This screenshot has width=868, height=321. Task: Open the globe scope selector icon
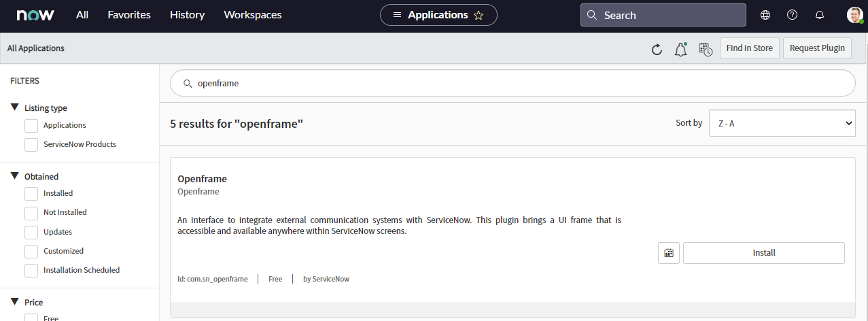pos(765,15)
